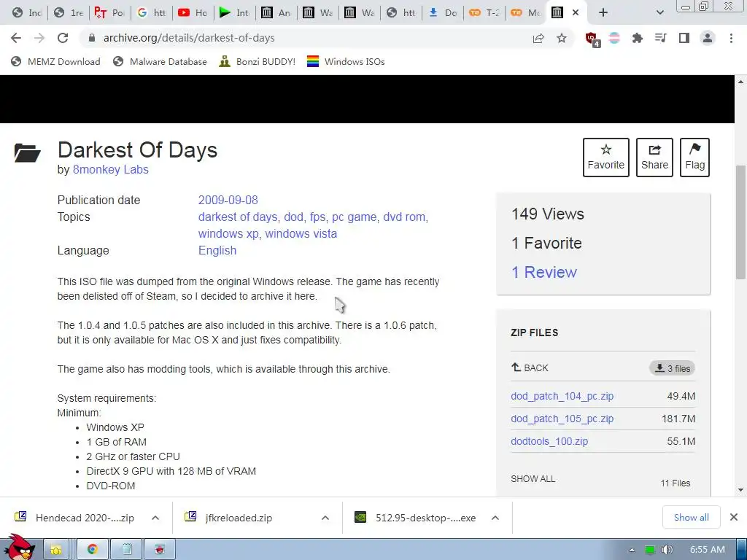Show all downloads

point(692,518)
